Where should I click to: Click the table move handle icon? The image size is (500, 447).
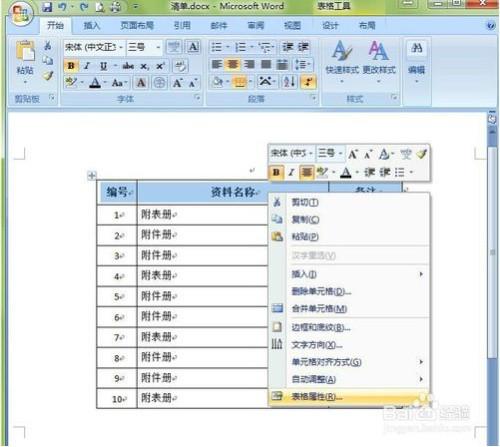(x=92, y=176)
